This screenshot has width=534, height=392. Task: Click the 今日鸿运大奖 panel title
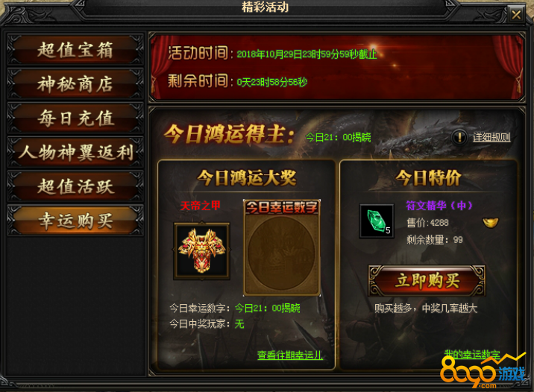[x=247, y=177]
